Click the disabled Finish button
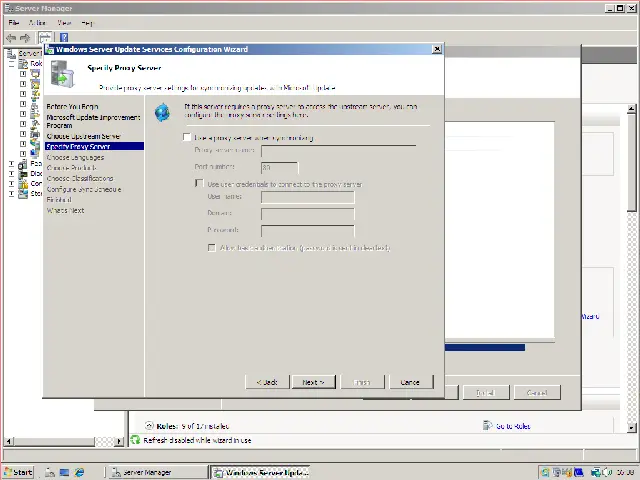The image size is (640, 480). pyautogui.click(x=362, y=382)
